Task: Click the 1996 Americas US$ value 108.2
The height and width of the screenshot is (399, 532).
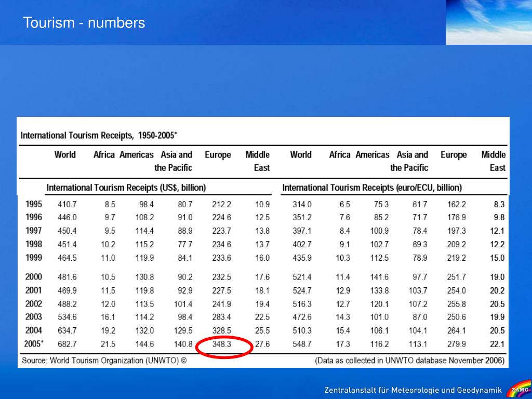Action: [144, 218]
